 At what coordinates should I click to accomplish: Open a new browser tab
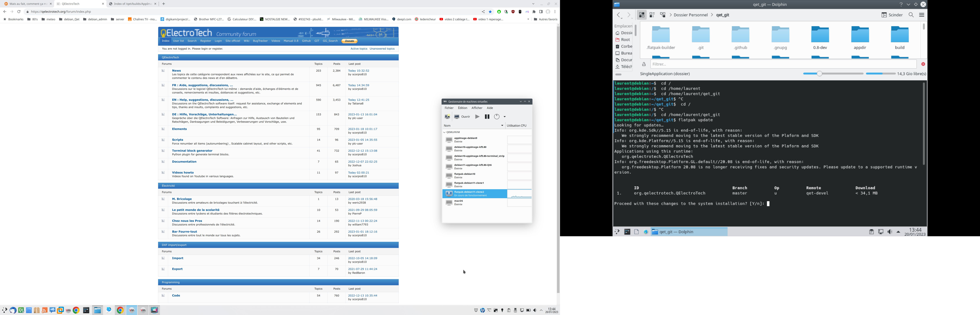(164, 4)
